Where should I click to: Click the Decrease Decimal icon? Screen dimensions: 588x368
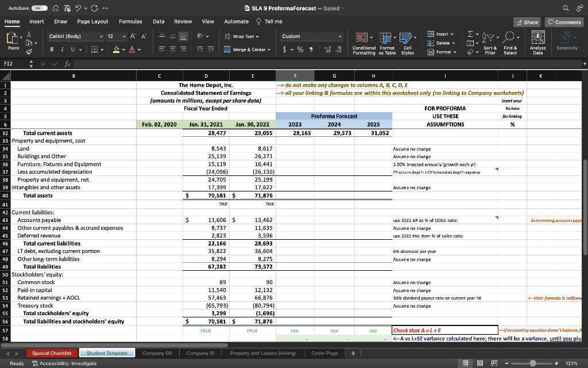[x=339, y=49]
